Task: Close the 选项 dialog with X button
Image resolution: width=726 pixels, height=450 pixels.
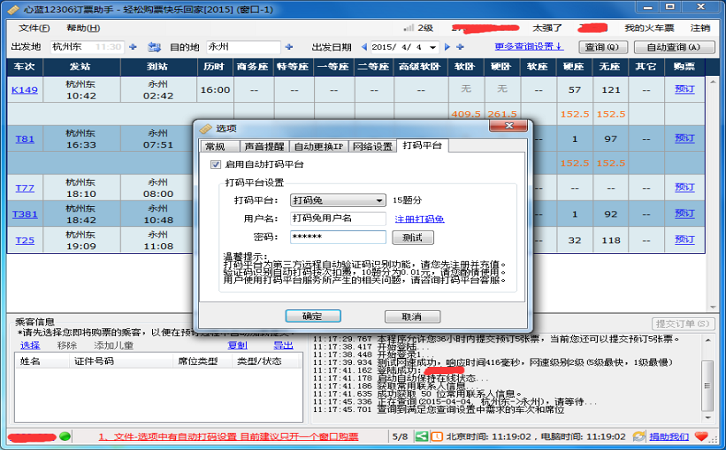Action: (509, 128)
